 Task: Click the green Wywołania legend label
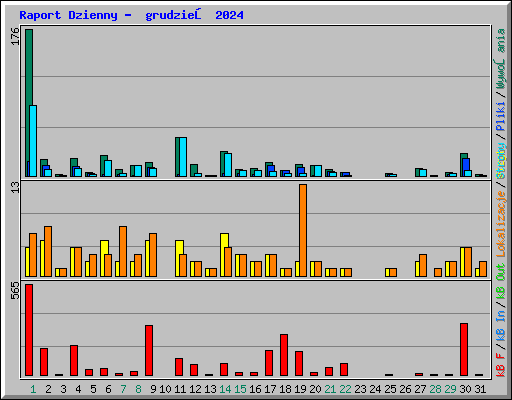[501, 59]
